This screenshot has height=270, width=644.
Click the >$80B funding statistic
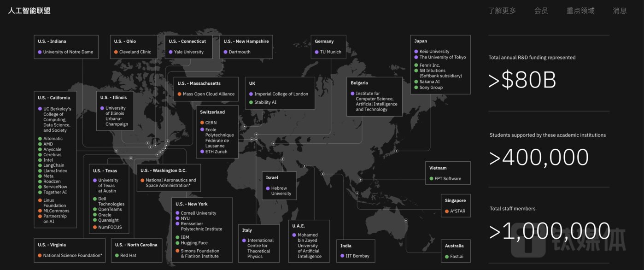tap(522, 81)
